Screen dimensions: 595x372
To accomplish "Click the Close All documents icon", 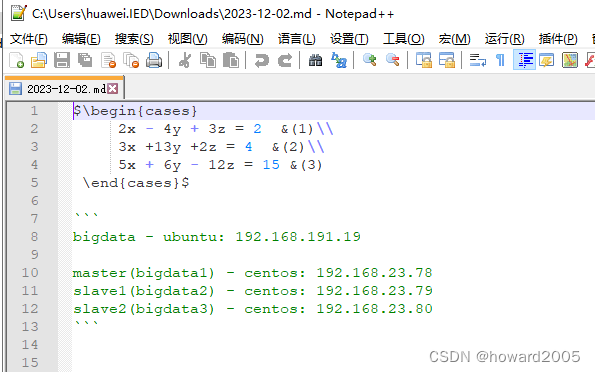I will click(131, 60).
